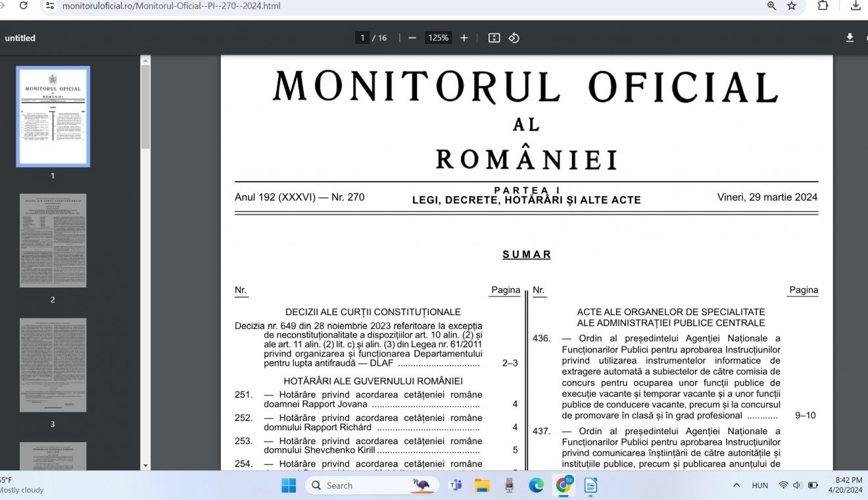Image resolution: width=868 pixels, height=500 pixels.
Task: Click entry 251 about Rapport Jovana
Action: (376, 399)
